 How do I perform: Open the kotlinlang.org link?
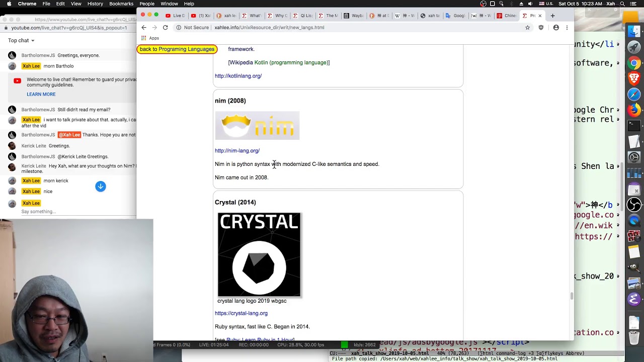click(238, 76)
